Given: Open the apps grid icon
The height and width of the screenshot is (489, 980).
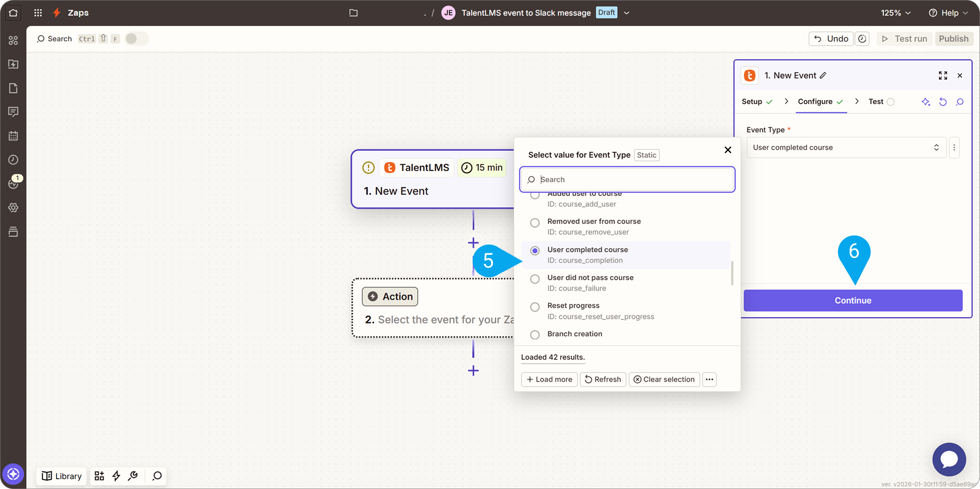Looking at the screenshot, I should point(38,13).
